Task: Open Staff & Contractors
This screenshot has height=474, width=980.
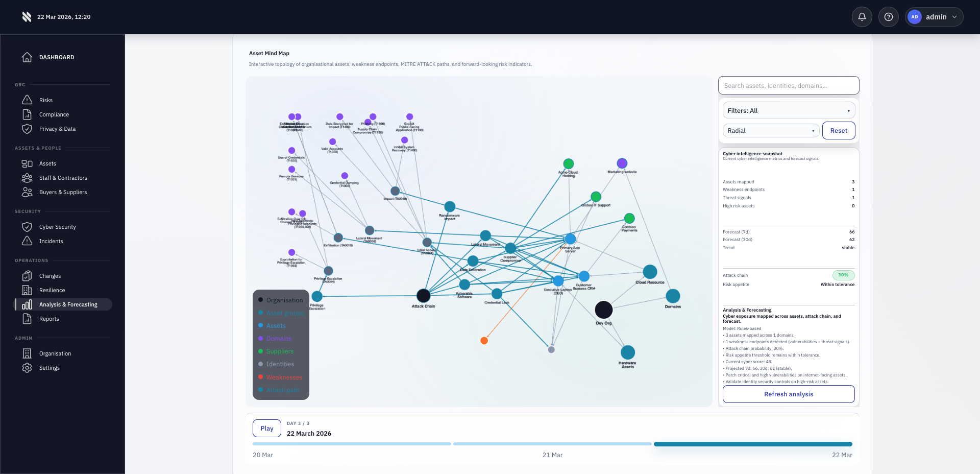Action: click(x=64, y=178)
